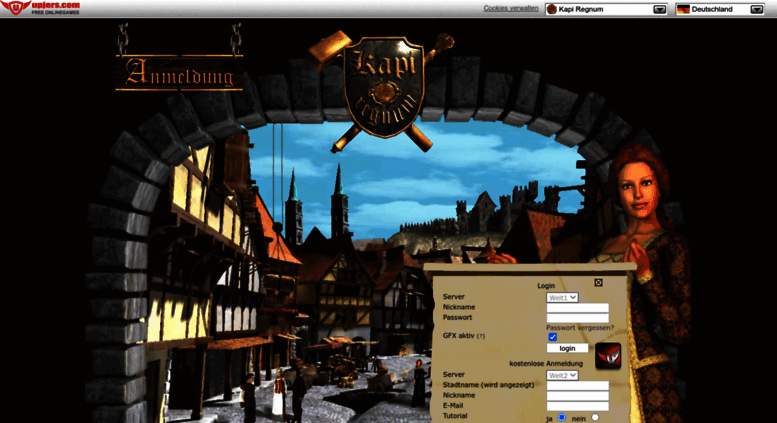Focus the Passwort input field
The height and width of the screenshot is (423, 777).
tap(577, 318)
